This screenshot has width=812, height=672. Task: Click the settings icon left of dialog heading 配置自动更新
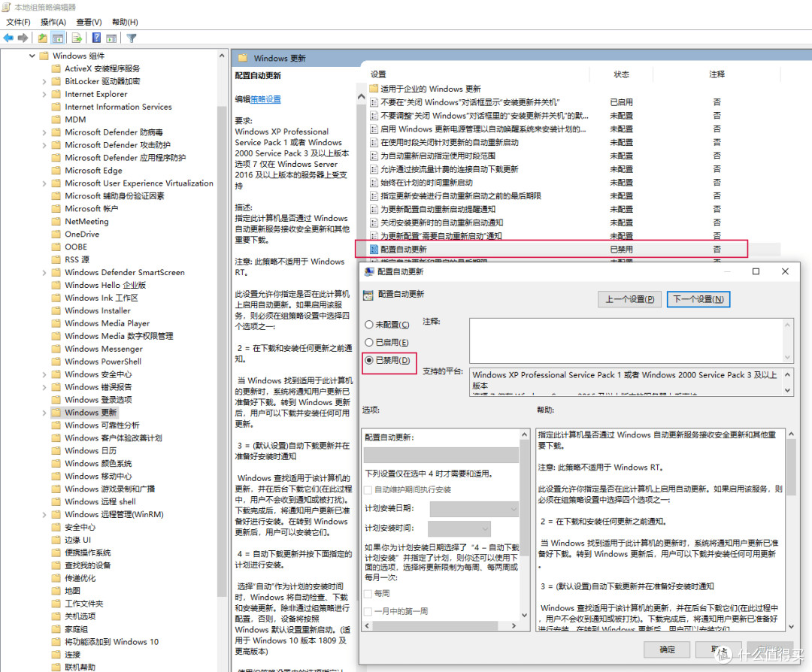click(368, 295)
